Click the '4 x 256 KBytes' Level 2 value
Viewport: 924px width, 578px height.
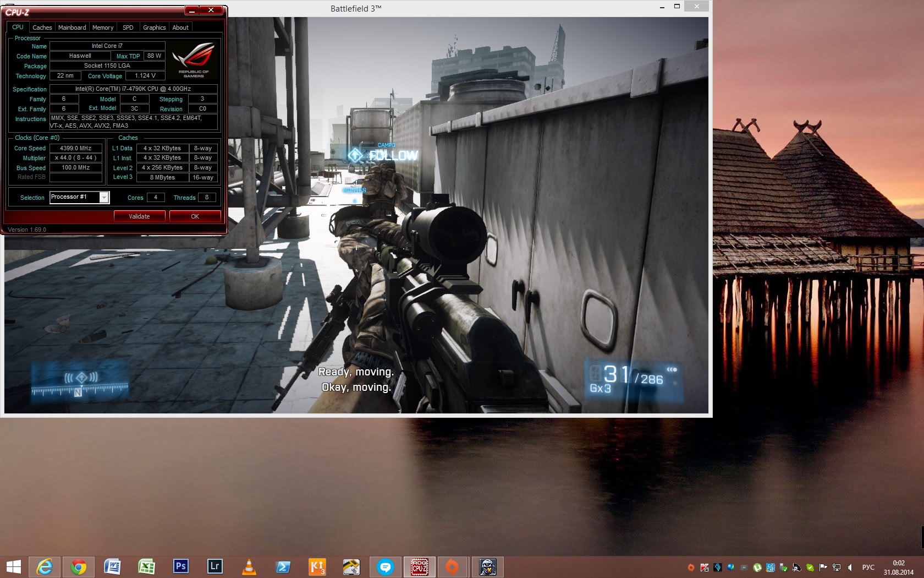[162, 168]
